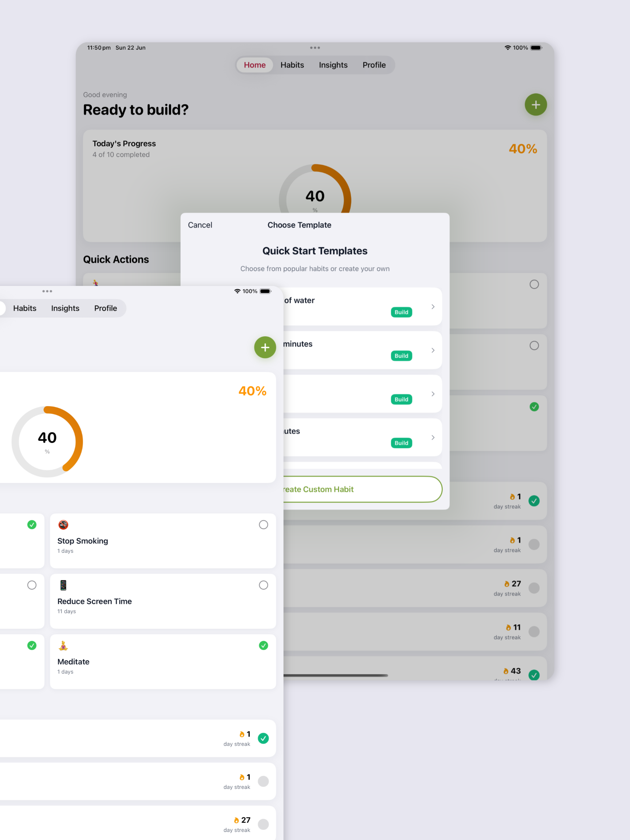630x840 pixels.
Task: Click flame icon in checked 1-day streak row, back window
Action: coord(512,496)
